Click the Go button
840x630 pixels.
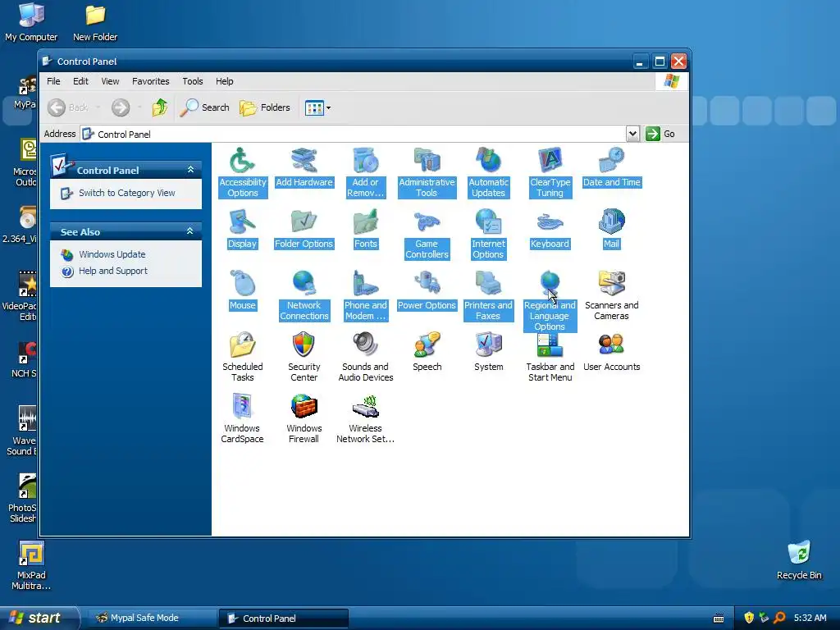(x=660, y=134)
